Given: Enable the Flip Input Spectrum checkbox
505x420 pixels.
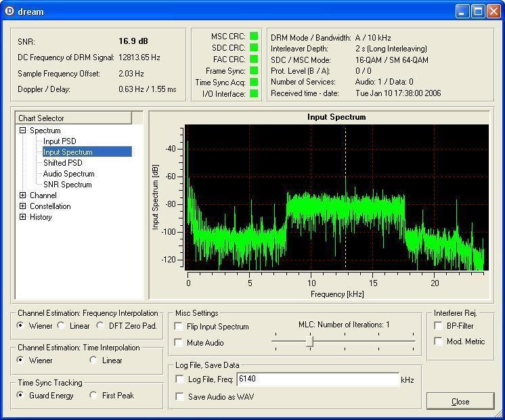Looking at the screenshot, I should [179, 327].
